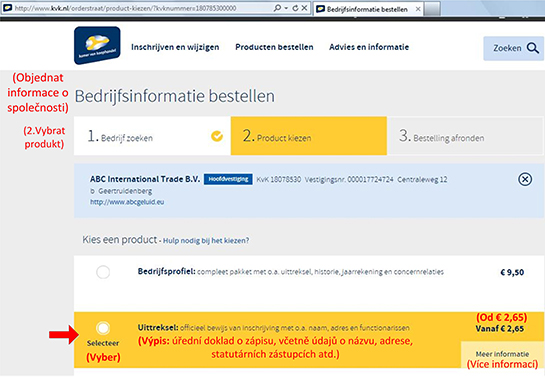This screenshot has height=377, width=545.
Task: Click the magnifier icon in Zoeken button
Action: click(532, 48)
